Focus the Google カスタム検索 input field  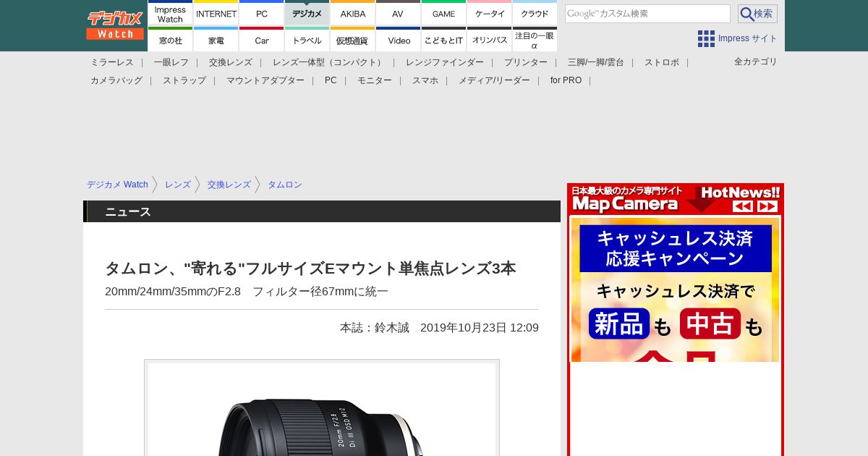click(647, 14)
